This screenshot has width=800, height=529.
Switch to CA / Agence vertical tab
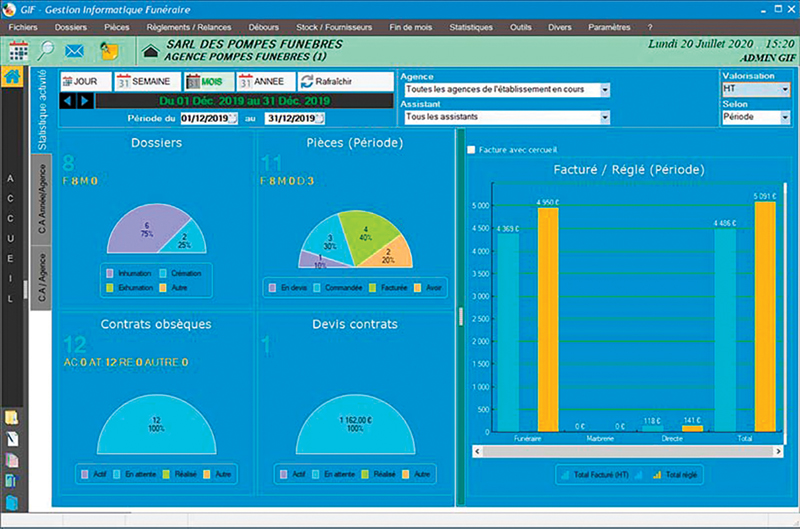coord(42,278)
